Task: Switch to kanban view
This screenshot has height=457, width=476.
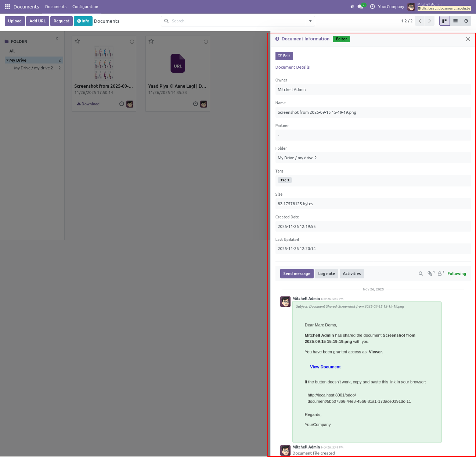Action: pyautogui.click(x=444, y=21)
